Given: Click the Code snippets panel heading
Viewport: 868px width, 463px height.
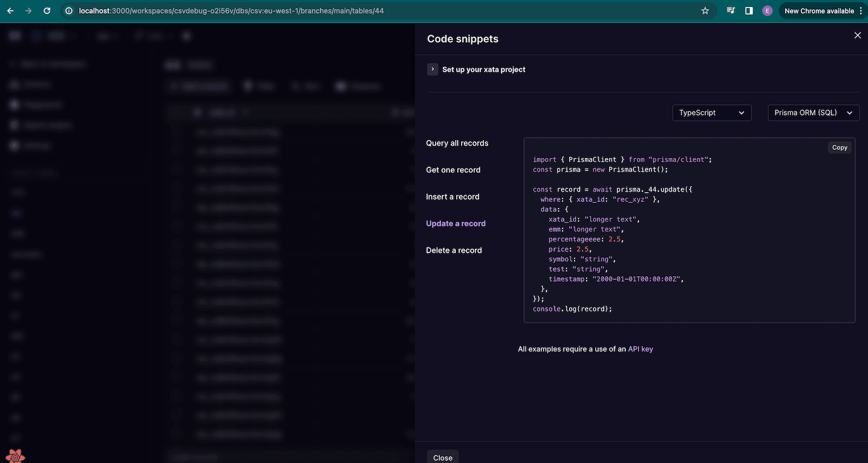Looking at the screenshot, I should pyautogui.click(x=463, y=39).
